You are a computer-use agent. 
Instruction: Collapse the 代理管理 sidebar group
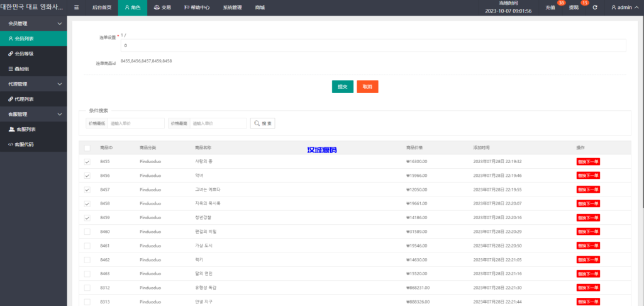pyautogui.click(x=60, y=84)
